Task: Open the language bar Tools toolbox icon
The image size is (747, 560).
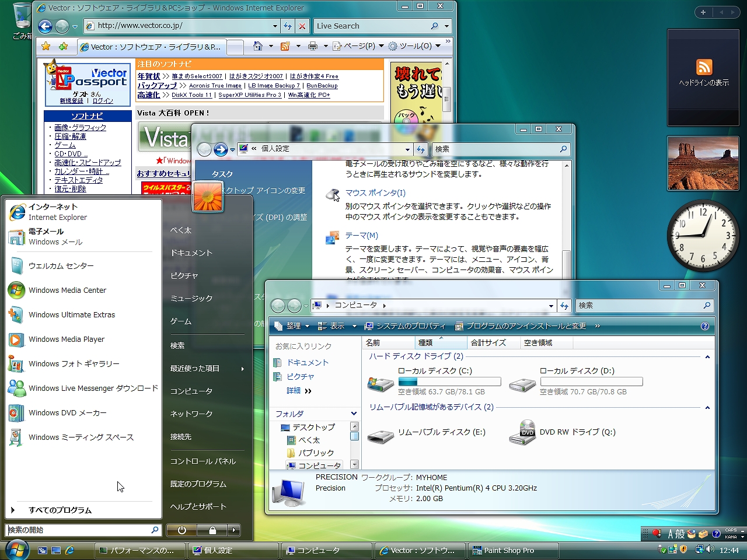Action: [703, 534]
